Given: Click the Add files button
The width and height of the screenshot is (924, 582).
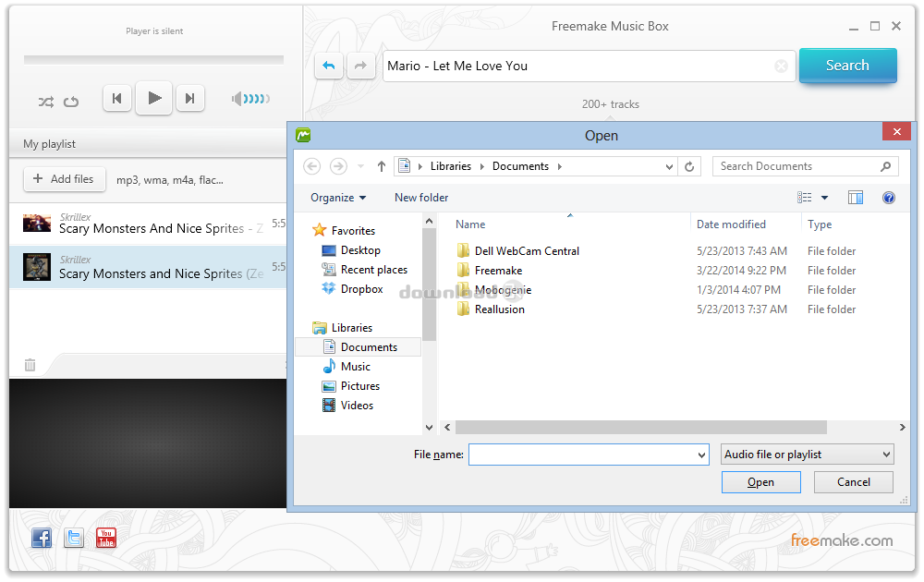Looking at the screenshot, I should coord(64,179).
